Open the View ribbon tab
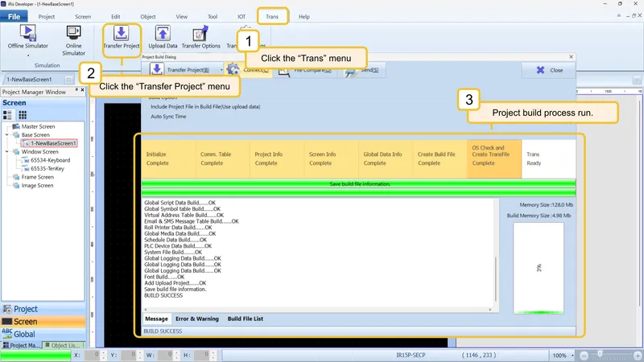The height and width of the screenshot is (362, 644). point(182,17)
